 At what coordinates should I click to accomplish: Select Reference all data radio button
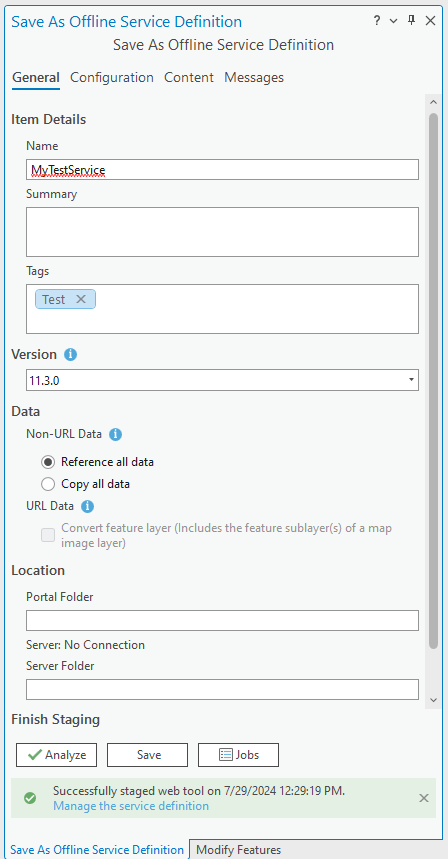point(48,462)
